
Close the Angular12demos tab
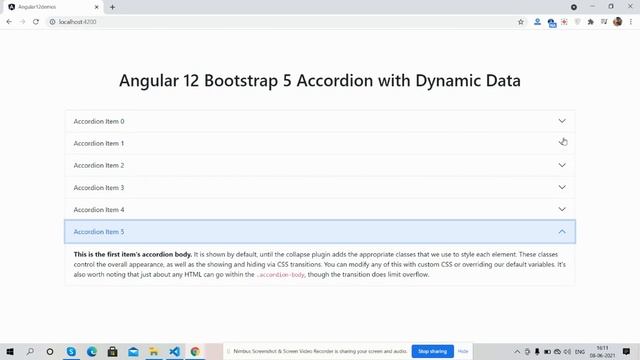pyautogui.click(x=97, y=7)
